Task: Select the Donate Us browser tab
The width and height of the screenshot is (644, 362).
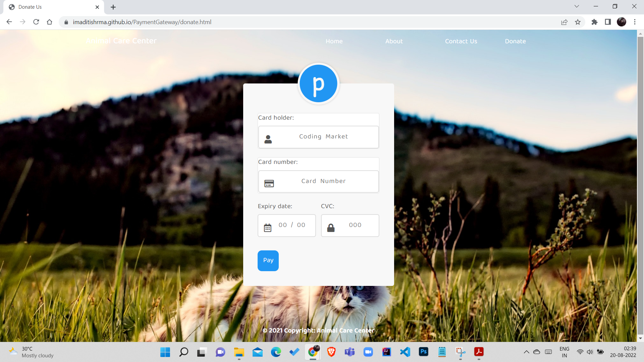Action: (x=54, y=7)
